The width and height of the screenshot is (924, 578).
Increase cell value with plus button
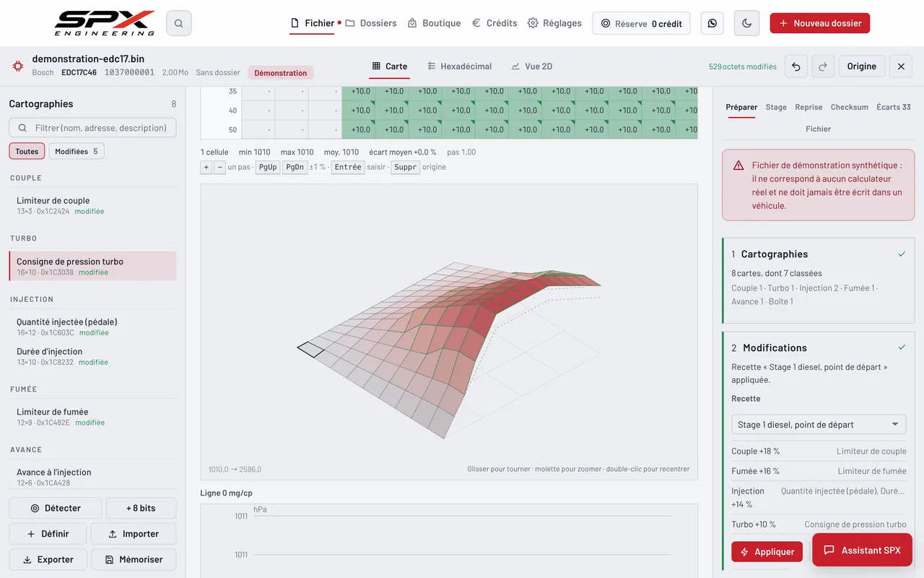[206, 167]
